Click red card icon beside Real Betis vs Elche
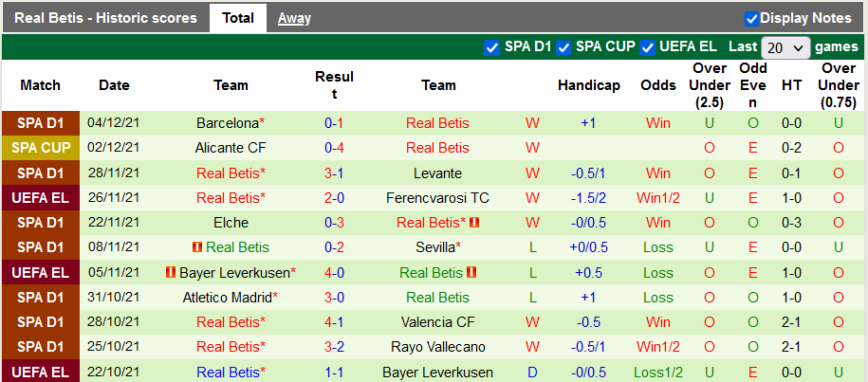The width and height of the screenshot is (868, 382). pyautogui.click(x=474, y=222)
